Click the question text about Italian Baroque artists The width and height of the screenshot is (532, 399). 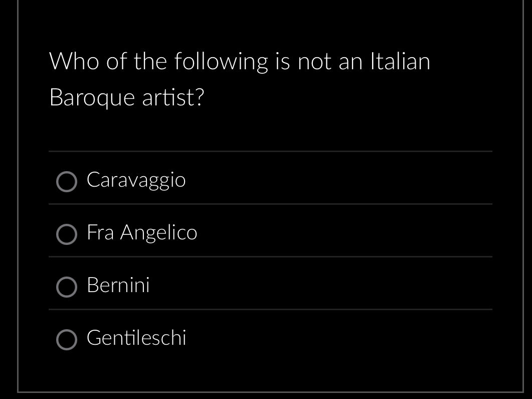click(240, 78)
